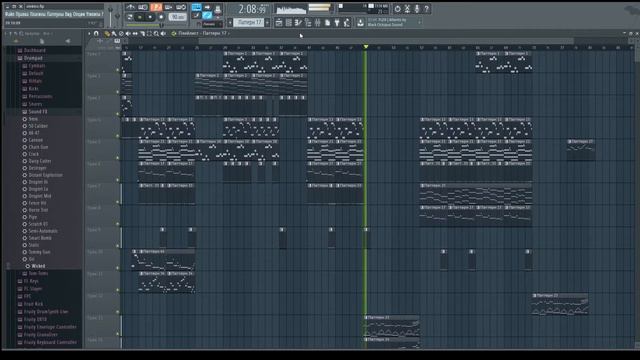This screenshot has width=640, height=360.
Task: Open the Плагины menu
Action: click(x=38, y=14)
